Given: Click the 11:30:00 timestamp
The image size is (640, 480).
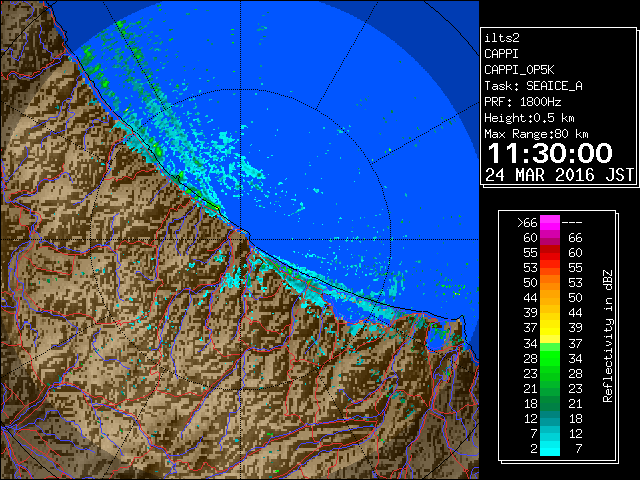Looking at the screenshot, I should (x=550, y=153).
